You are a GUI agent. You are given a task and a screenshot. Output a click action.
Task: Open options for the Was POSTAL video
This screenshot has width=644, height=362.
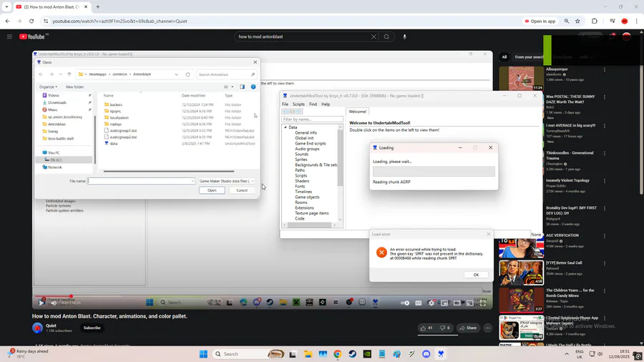tap(605, 97)
